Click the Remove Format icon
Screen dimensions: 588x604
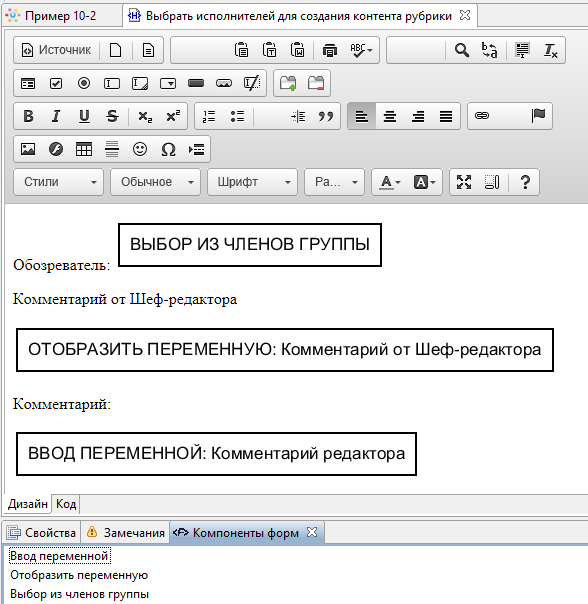[x=551, y=50]
